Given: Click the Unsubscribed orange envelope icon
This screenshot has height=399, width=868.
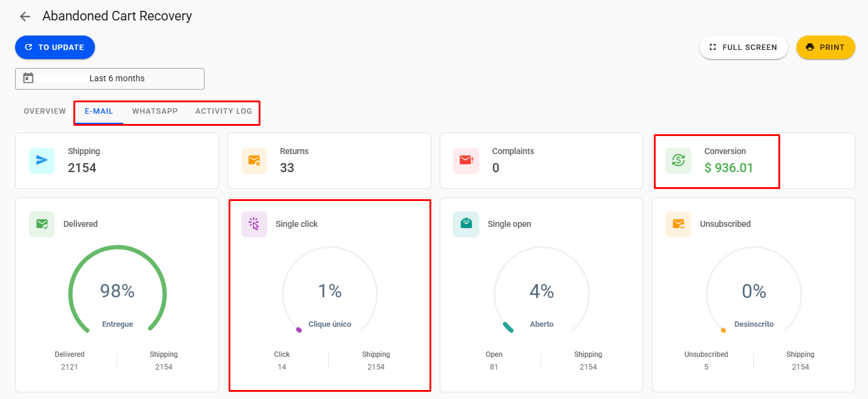Looking at the screenshot, I should 679,224.
